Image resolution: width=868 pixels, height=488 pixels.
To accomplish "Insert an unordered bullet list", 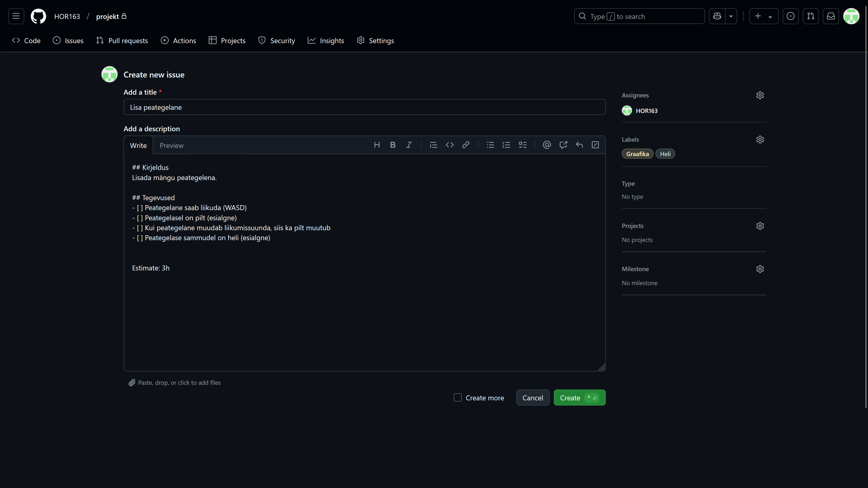I will [490, 145].
